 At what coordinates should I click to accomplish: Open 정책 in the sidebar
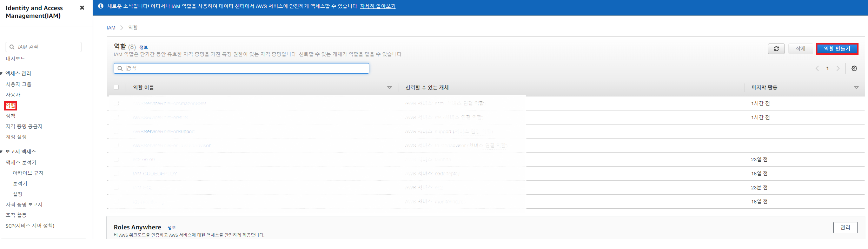click(11, 116)
